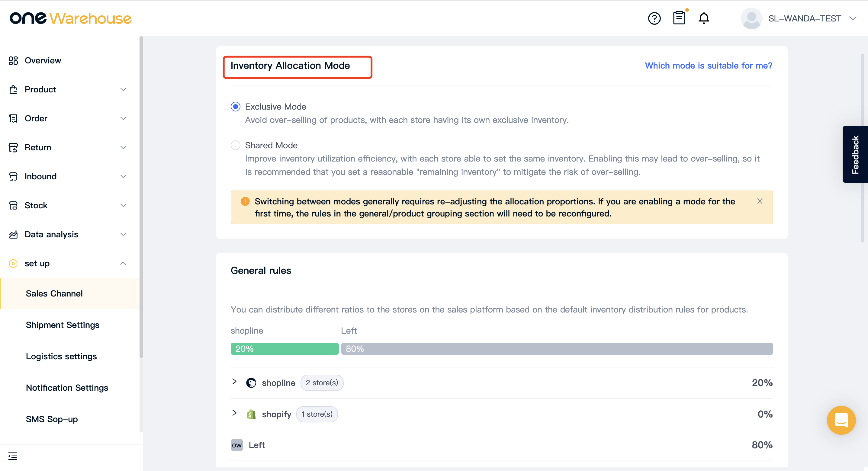Open the orange chat support bubble
The image size is (868, 471).
[x=841, y=420]
